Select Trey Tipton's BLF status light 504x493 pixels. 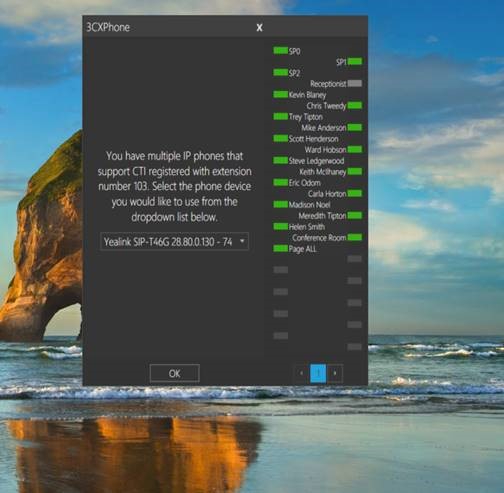pyautogui.click(x=280, y=117)
